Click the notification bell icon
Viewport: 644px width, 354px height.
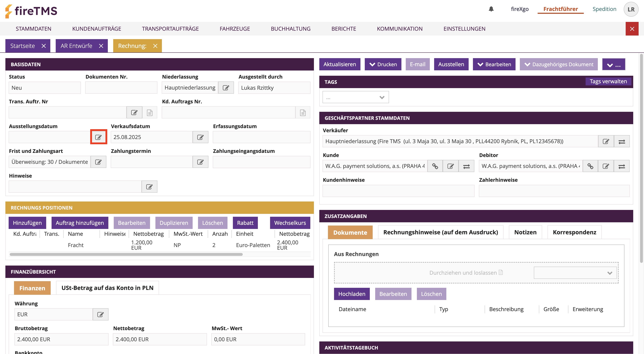tap(491, 9)
